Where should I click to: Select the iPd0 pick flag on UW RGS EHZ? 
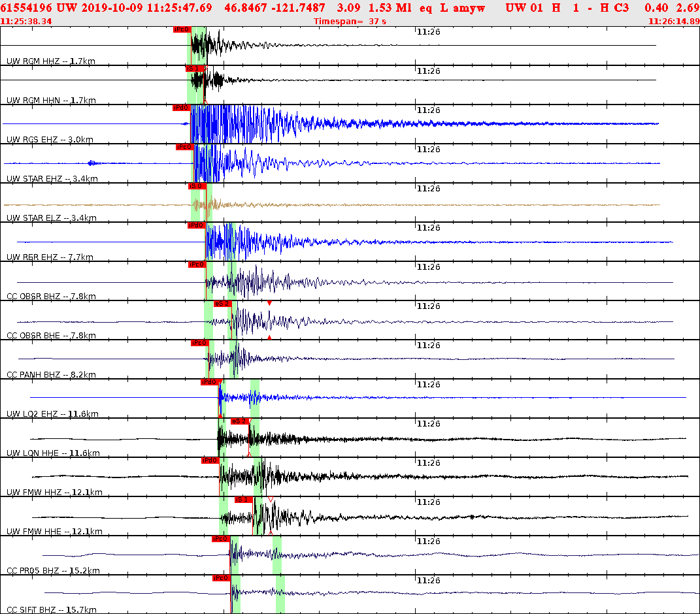coord(180,108)
